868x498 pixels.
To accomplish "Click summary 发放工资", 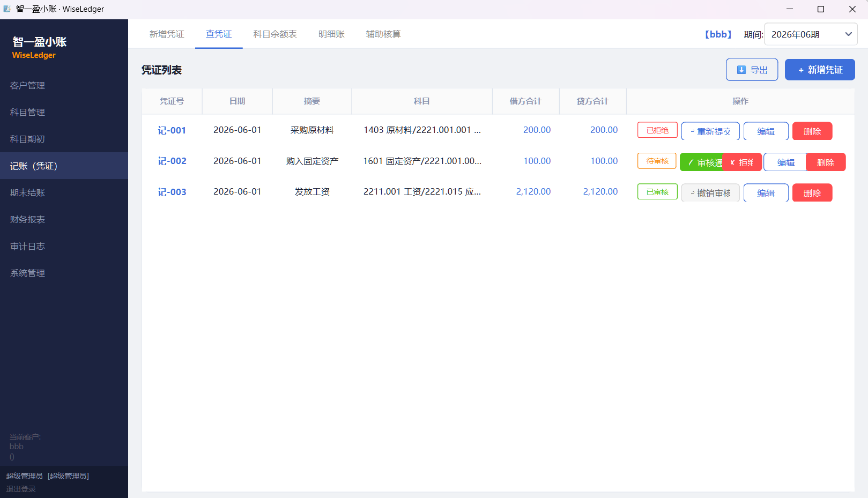I will tap(312, 191).
